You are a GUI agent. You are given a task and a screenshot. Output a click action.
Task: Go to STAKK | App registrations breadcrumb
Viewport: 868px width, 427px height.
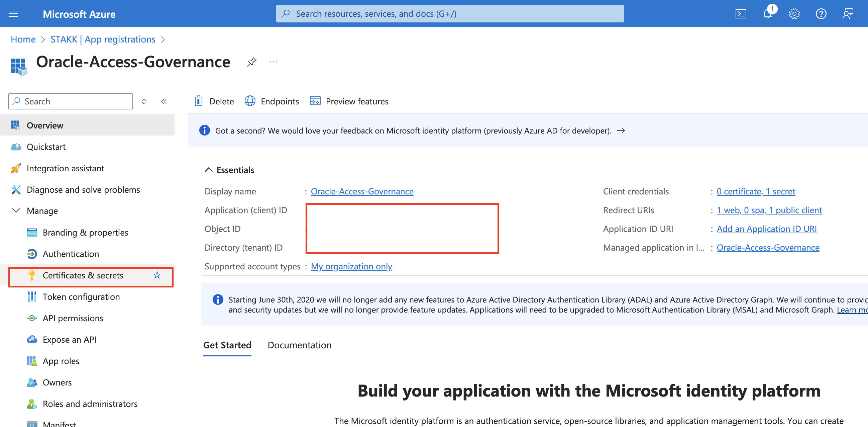point(103,39)
